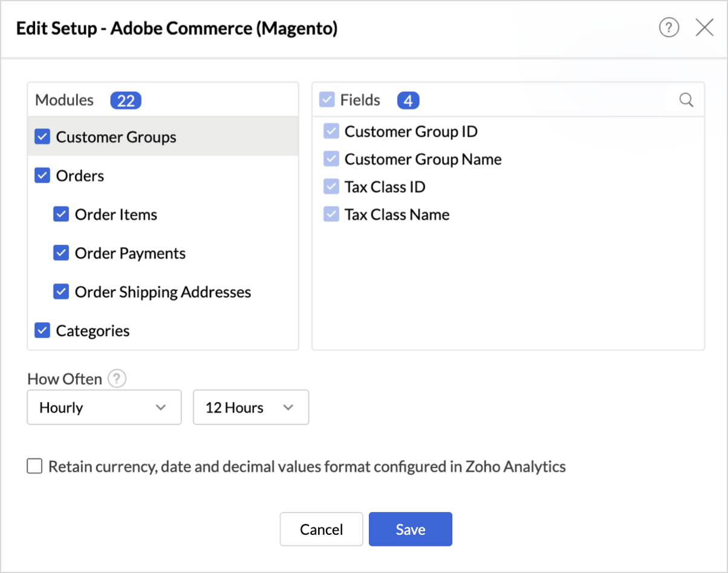This screenshot has width=728, height=573.
Task: Click the How Often help icon
Action: (117, 379)
